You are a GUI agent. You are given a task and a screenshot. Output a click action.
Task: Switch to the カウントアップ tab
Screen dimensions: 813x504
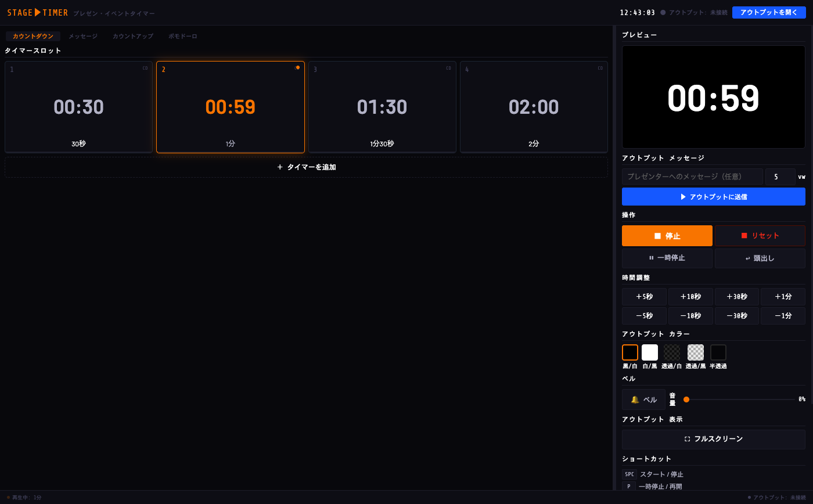pyautogui.click(x=133, y=36)
